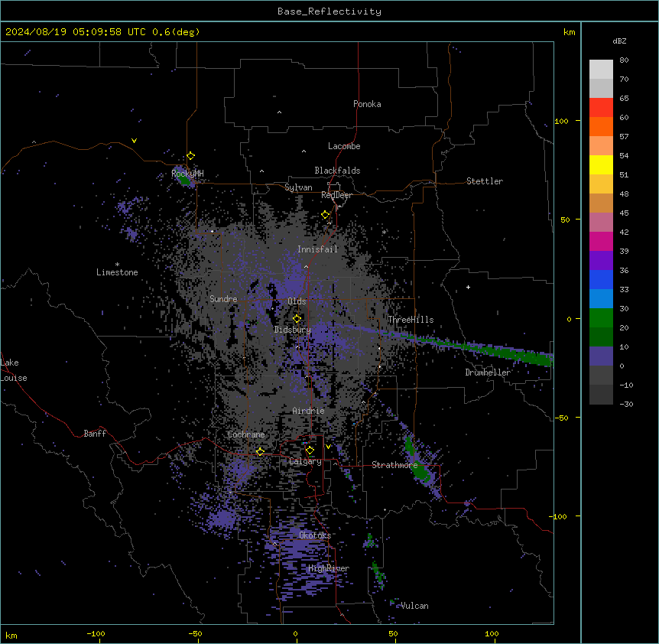Pick the blue 33-36 dBZ legend swatch
Viewport: 659px width, 644px height.
(x=601, y=279)
